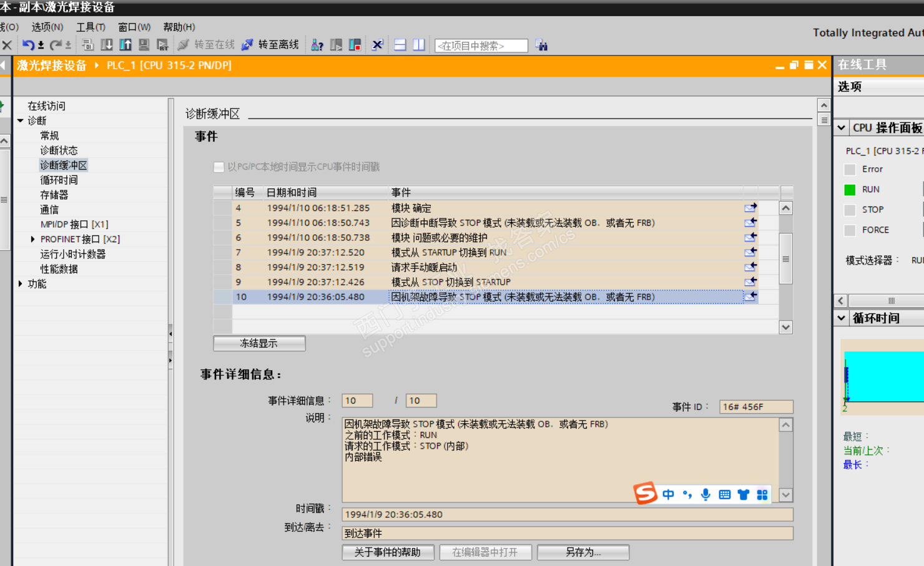Open the 工具(T) menu
Image resolution: width=924 pixels, height=566 pixels.
(x=91, y=27)
